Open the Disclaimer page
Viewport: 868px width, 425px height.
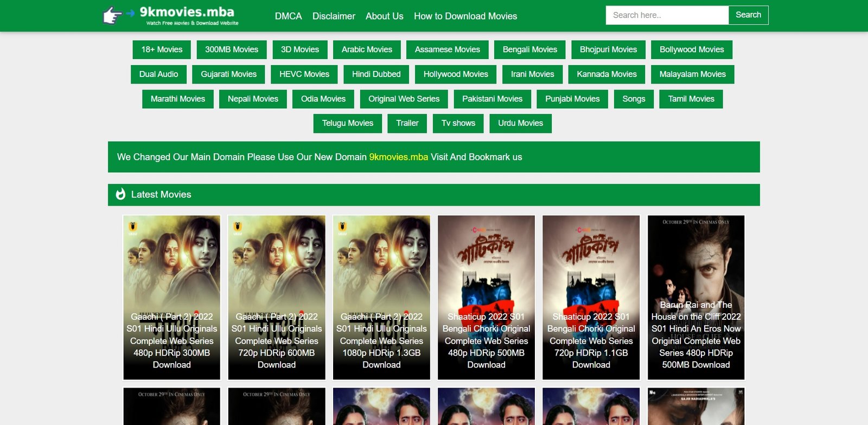(334, 16)
